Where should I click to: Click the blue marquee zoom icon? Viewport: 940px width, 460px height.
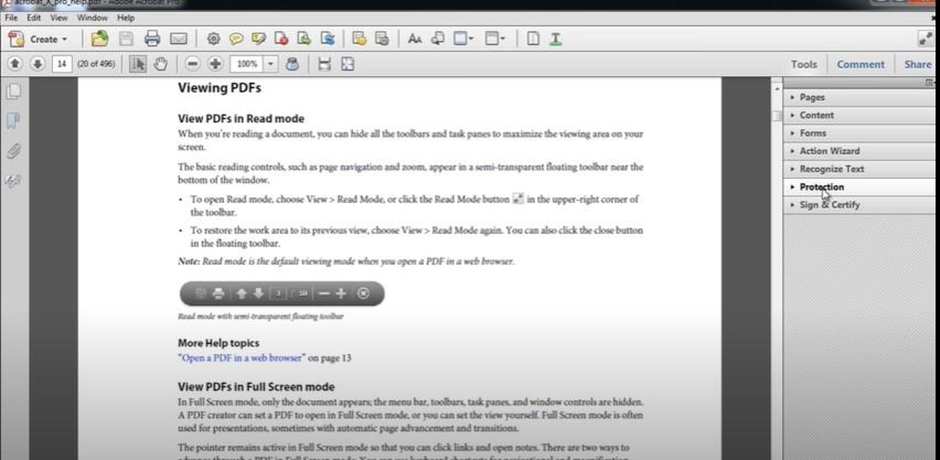pos(293,64)
